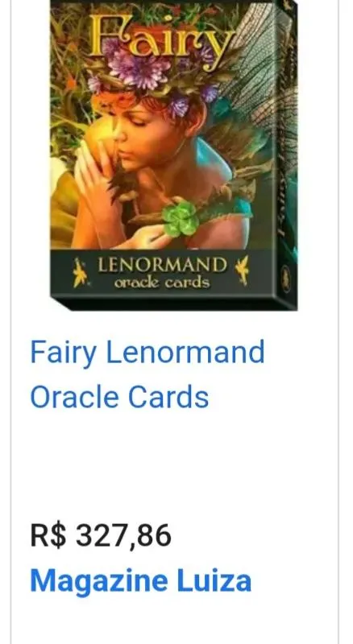This screenshot has width=353, height=644.
Task: Click the blank area between title and price
Action: tap(173, 464)
